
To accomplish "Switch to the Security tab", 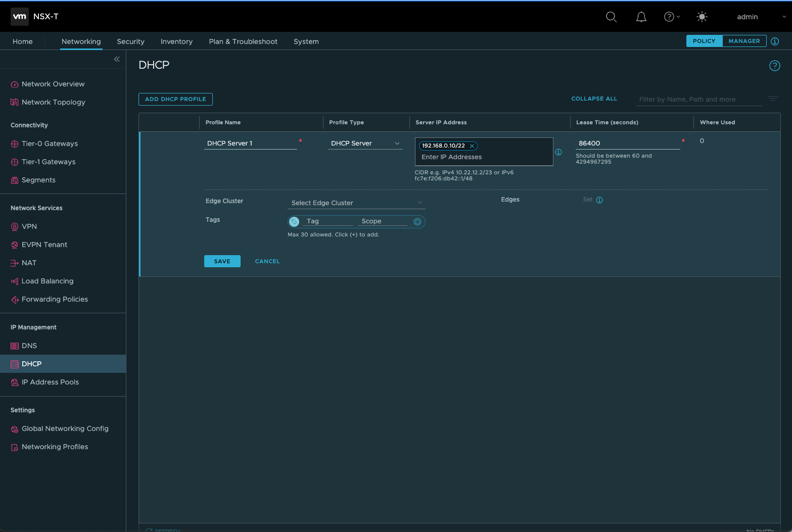I will tap(130, 41).
